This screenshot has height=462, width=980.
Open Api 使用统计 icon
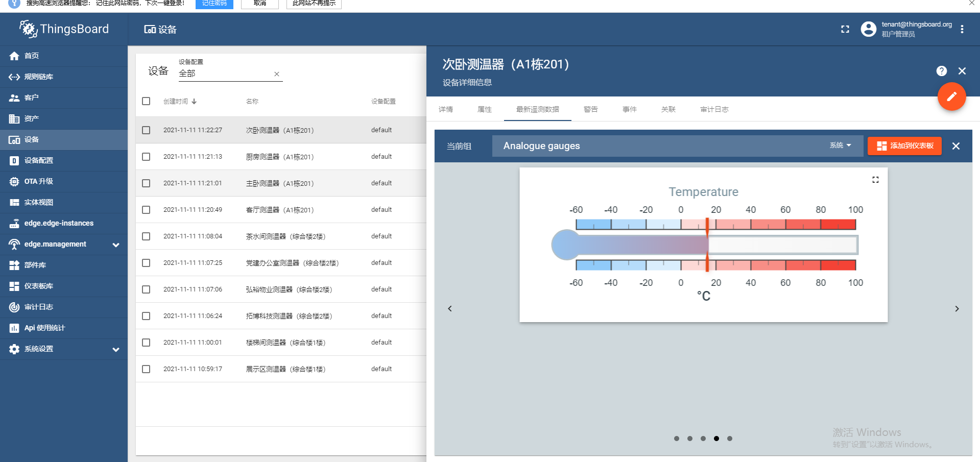coord(14,328)
